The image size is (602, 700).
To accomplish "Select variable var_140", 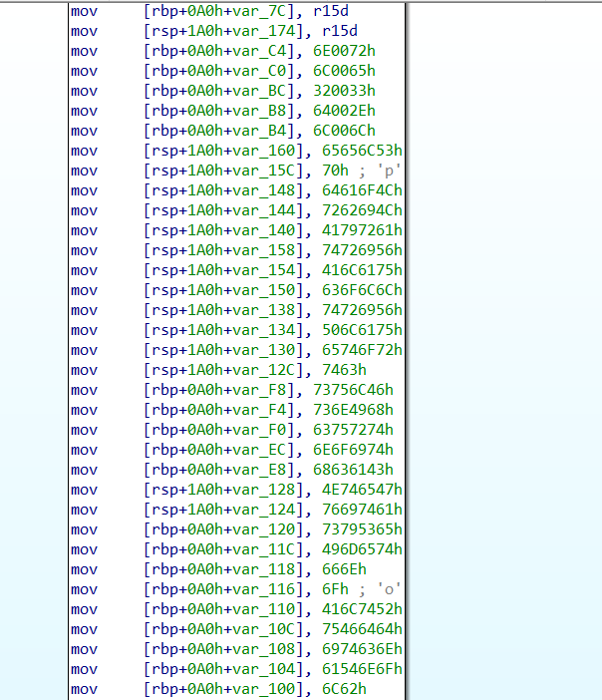I will pos(264,230).
